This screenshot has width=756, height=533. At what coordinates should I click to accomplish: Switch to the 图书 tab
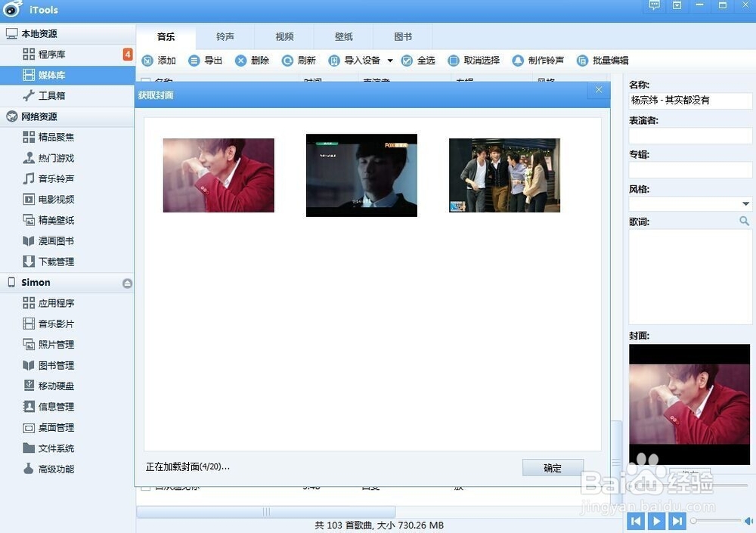403,36
